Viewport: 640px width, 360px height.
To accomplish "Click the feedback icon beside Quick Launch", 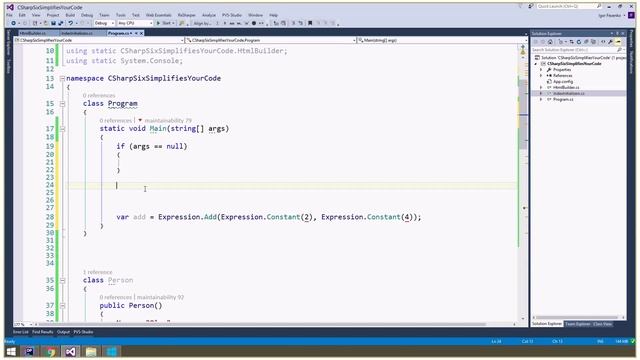I will [531, 7].
